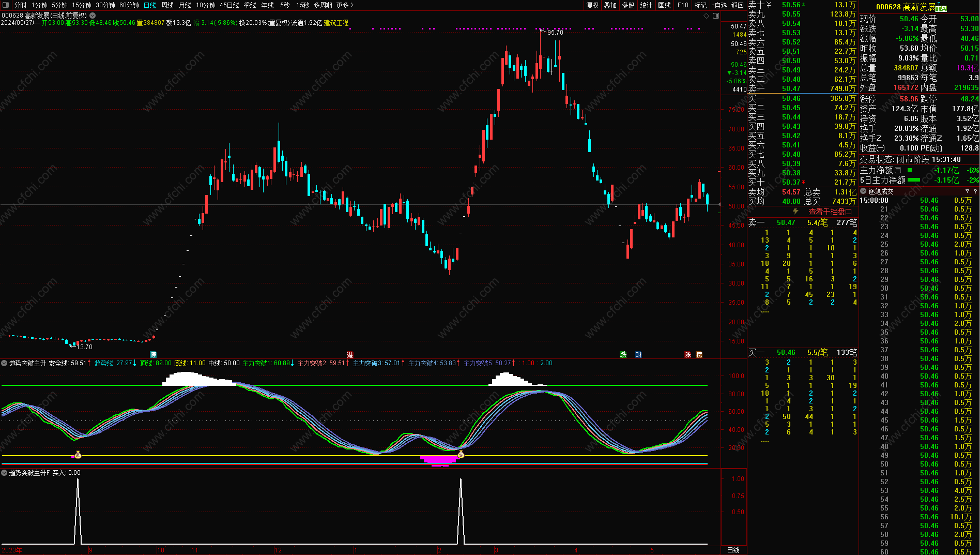Click the diamond icon above price axis
Viewport: 980px width, 555px height.
(707, 16)
